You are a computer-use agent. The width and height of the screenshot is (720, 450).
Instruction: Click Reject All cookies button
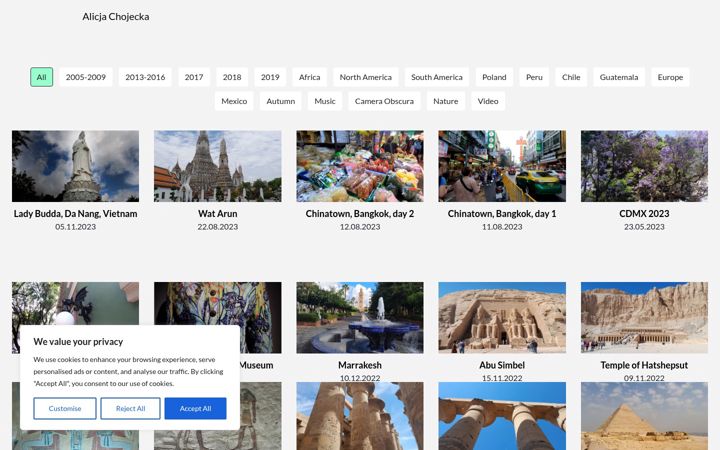(x=130, y=408)
